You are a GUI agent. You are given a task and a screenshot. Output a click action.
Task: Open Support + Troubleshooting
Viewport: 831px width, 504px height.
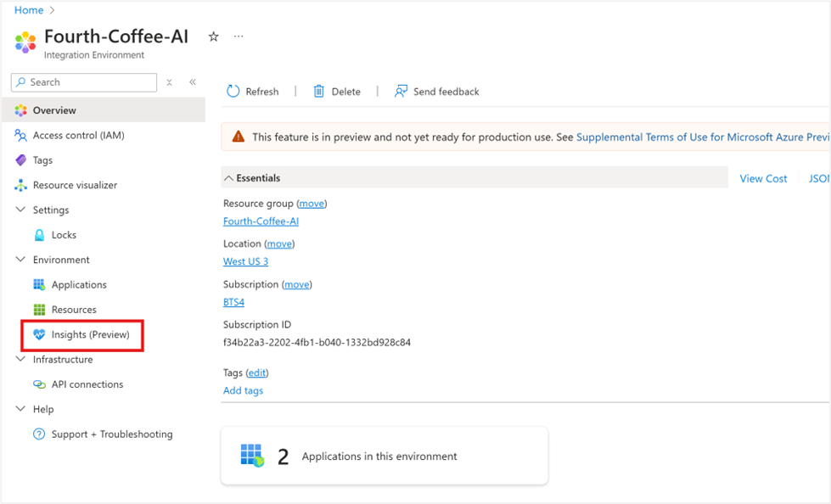pos(112,434)
